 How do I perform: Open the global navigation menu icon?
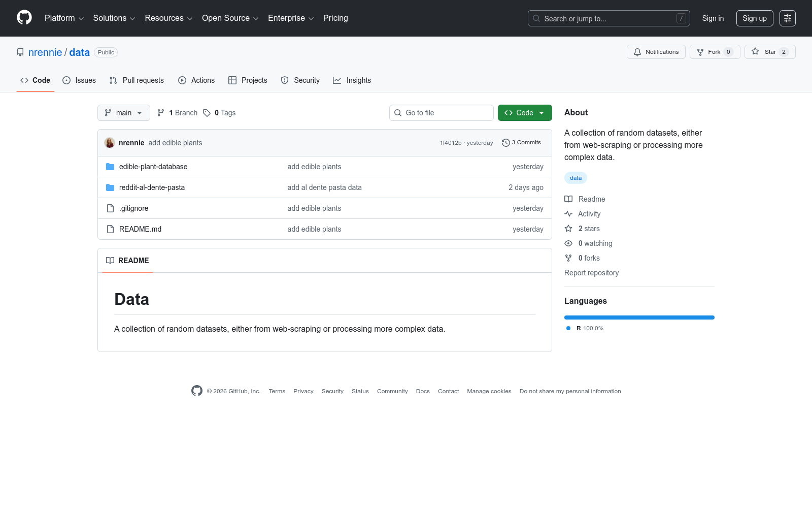788,18
